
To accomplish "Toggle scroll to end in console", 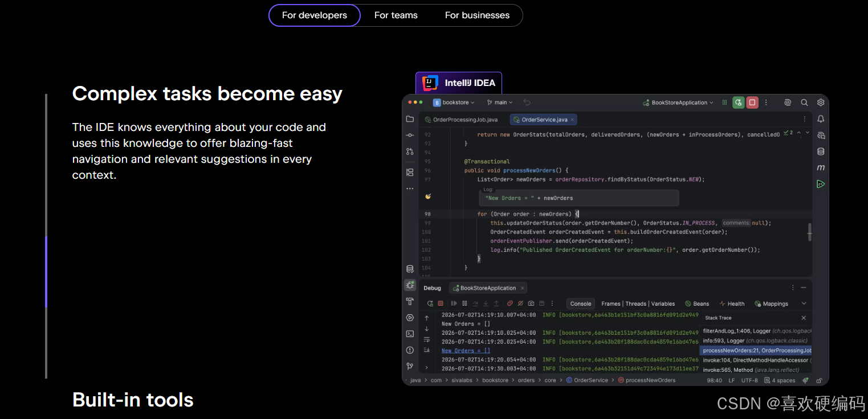I will click(427, 350).
